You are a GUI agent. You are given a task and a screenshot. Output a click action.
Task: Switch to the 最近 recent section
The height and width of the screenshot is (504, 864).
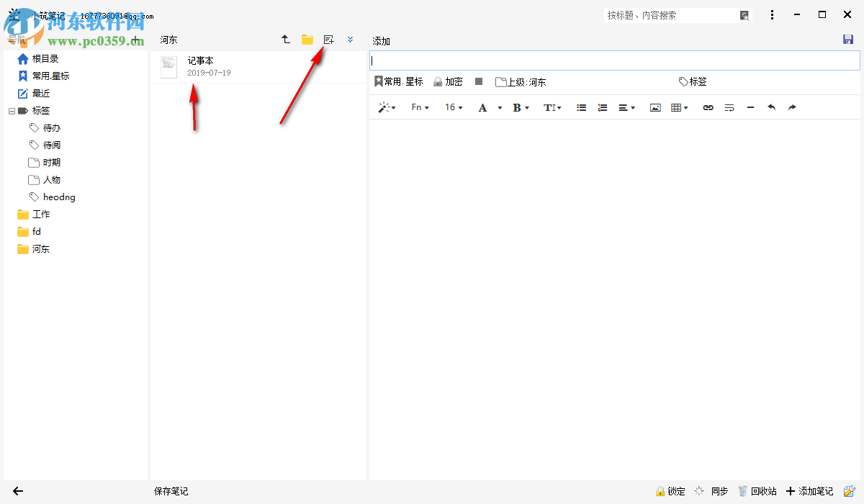tap(41, 93)
